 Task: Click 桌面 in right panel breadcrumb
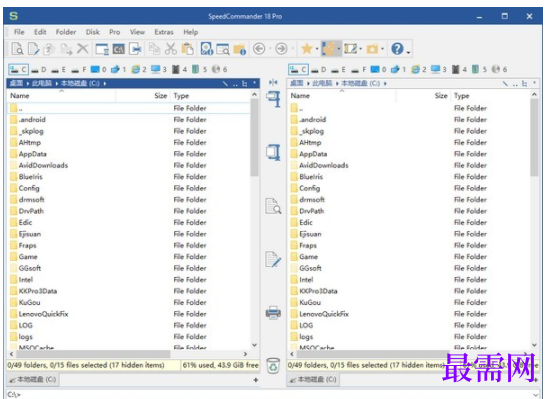[x=296, y=83]
